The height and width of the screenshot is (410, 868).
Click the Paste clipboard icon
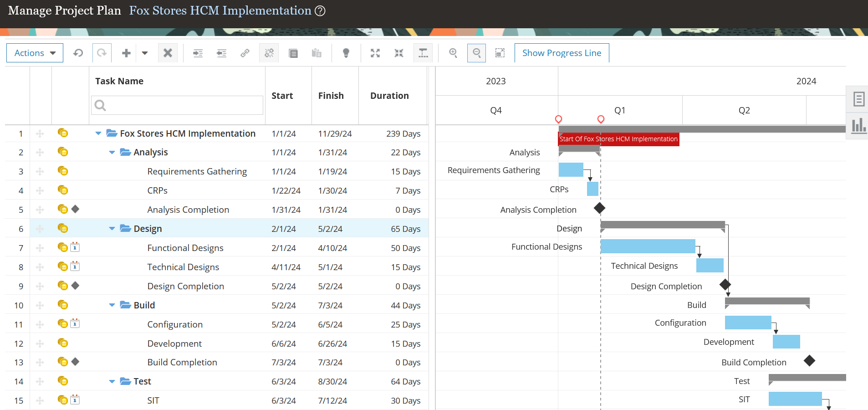(x=317, y=53)
